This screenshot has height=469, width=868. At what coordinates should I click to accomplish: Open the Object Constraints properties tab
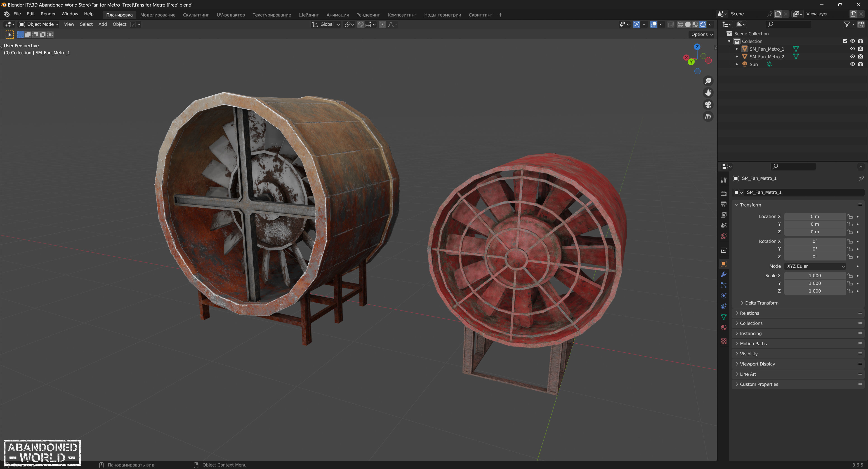pos(723,306)
